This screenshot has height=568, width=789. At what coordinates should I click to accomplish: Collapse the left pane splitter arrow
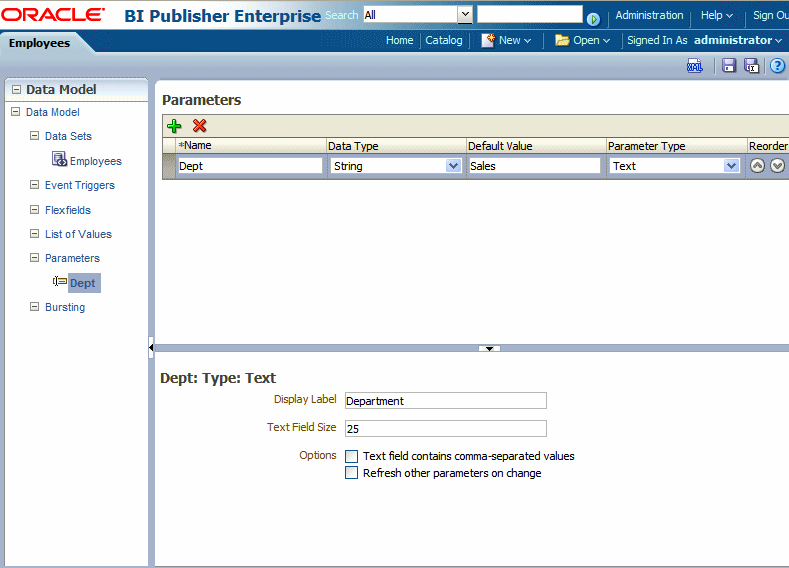151,347
